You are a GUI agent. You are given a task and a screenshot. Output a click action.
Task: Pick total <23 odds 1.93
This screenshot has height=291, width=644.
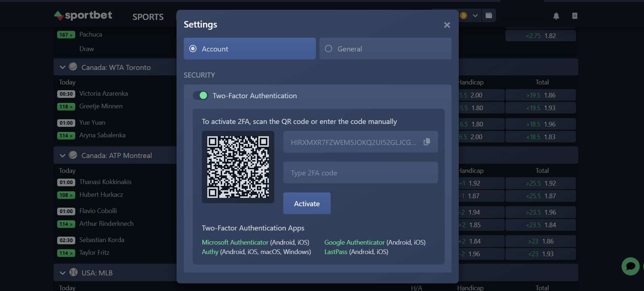click(x=541, y=254)
